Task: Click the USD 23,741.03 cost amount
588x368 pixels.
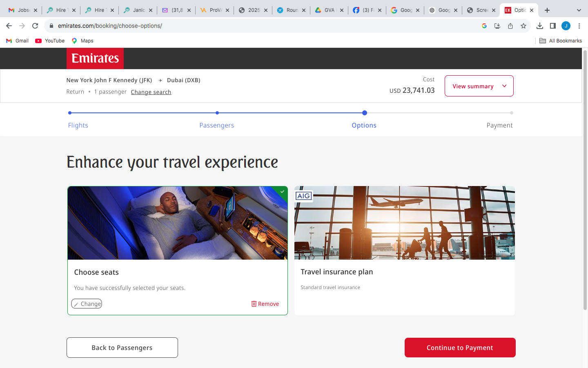Action: pos(412,90)
